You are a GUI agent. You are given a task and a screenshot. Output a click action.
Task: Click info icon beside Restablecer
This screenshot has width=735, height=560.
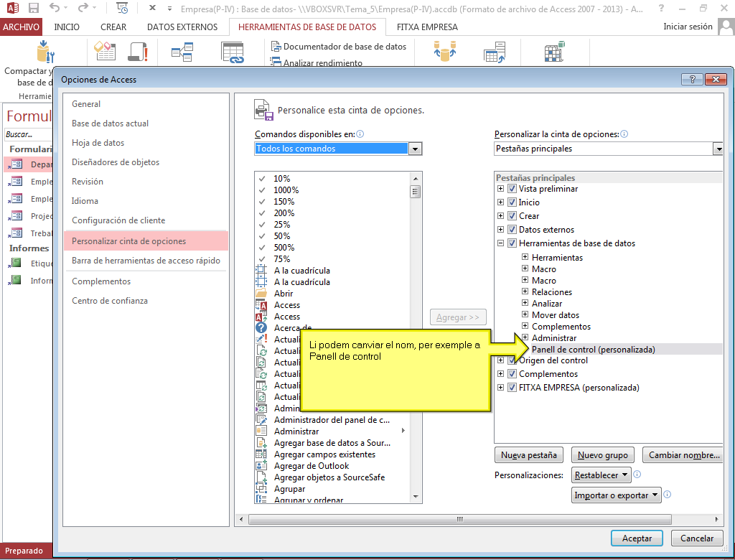[x=637, y=475]
